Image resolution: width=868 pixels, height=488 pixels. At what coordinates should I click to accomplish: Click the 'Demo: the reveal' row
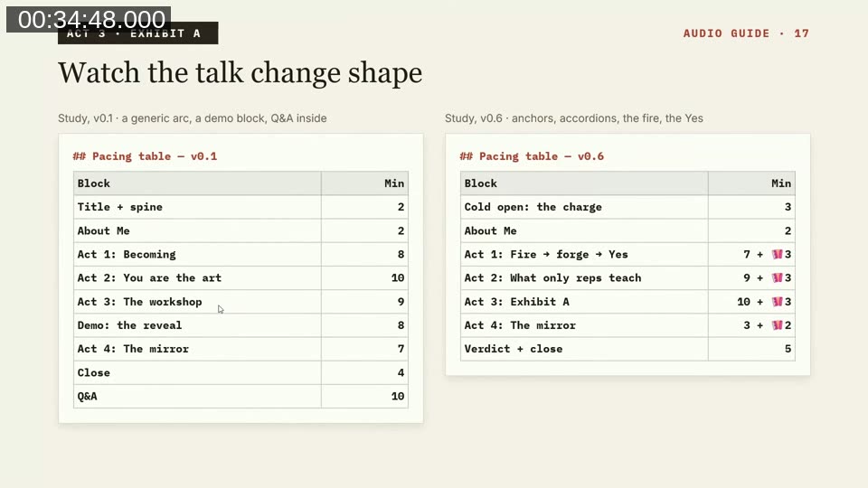pyautogui.click(x=241, y=325)
